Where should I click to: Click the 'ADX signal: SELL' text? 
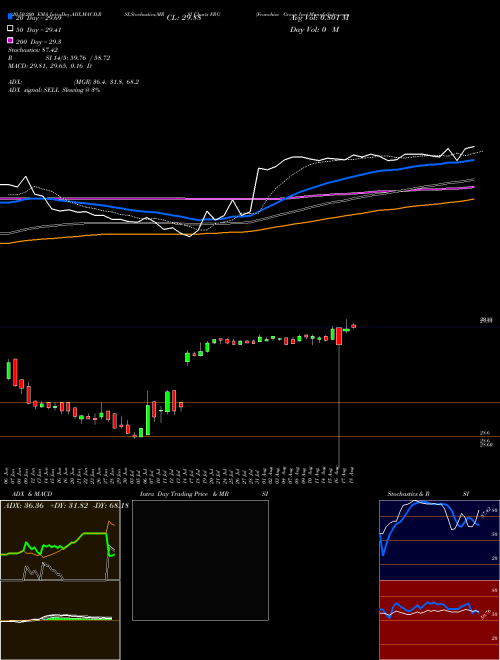click(x=34, y=90)
